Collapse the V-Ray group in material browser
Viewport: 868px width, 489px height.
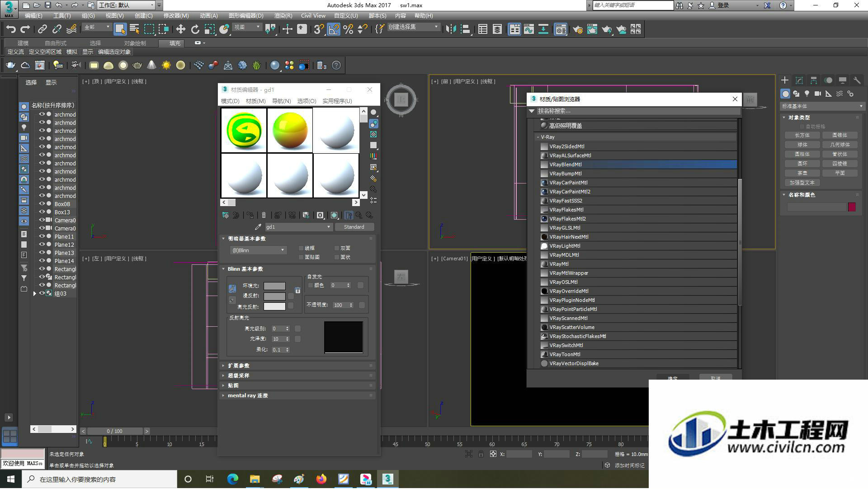pyautogui.click(x=538, y=137)
